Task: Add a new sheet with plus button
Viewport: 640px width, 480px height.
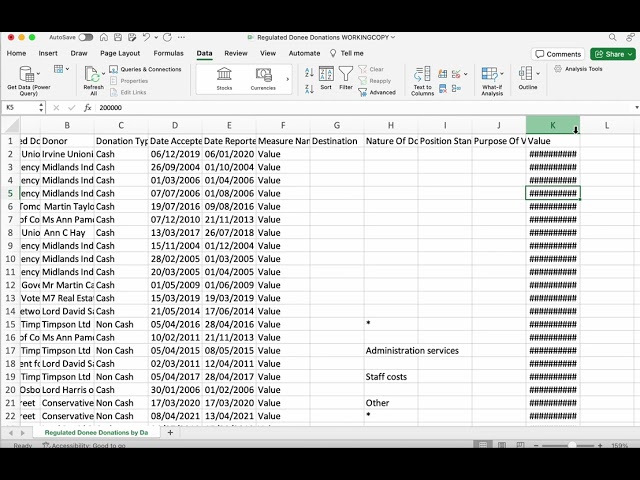Action: click(x=170, y=432)
